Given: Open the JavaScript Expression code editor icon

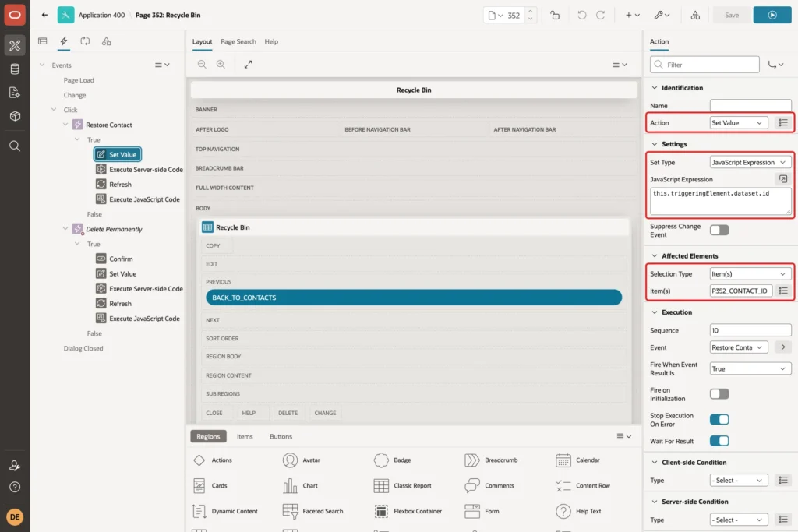Looking at the screenshot, I should pyautogui.click(x=782, y=179).
